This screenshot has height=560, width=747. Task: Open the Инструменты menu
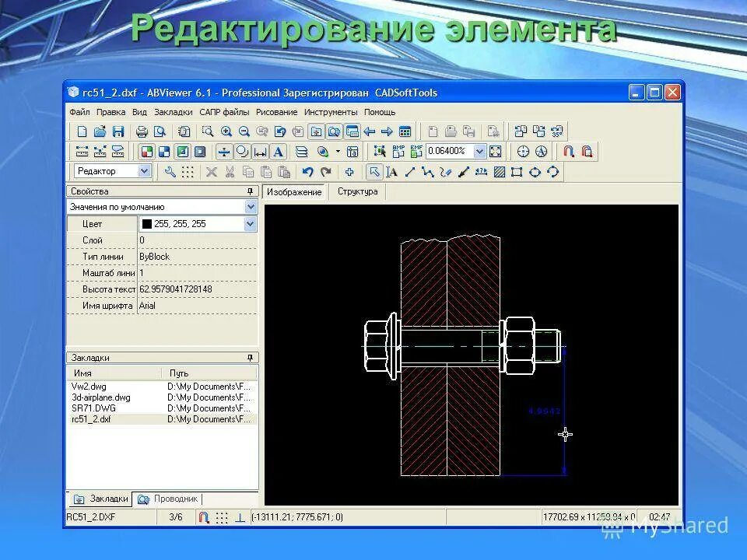point(331,112)
